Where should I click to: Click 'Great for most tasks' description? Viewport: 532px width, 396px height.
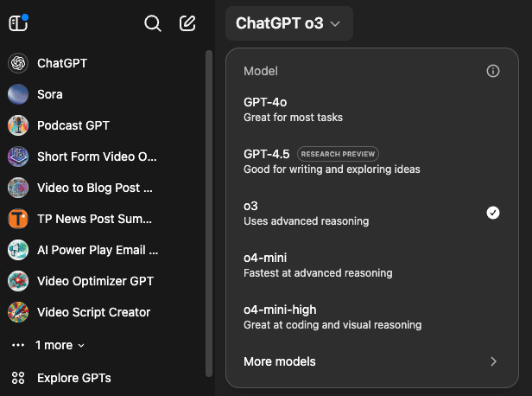(x=293, y=118)
